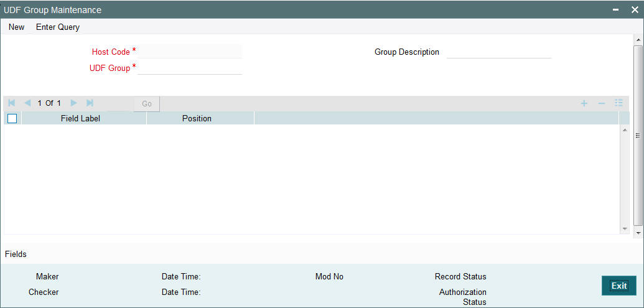Close the UDF Group Maintenance window
Screen dimensions: 644x308
pos(635,10)
